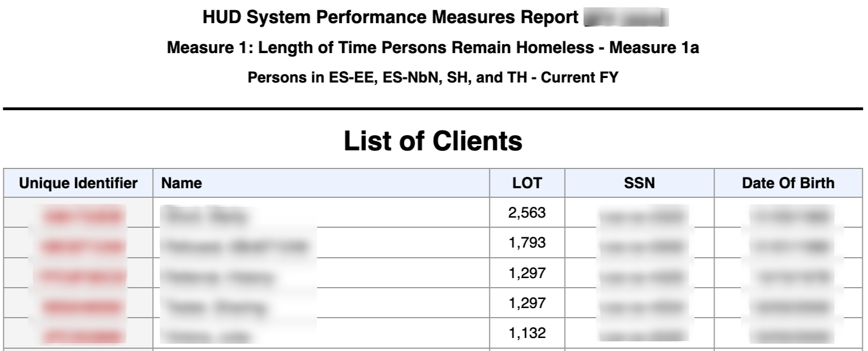Select the LOT value 1,793
868x351 pixels.
[527, 243]
